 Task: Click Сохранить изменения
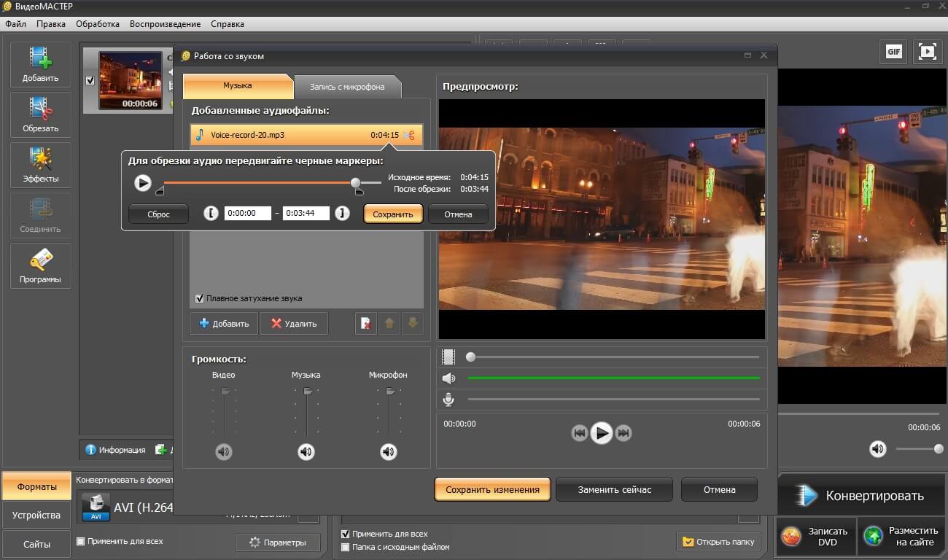(492, 489)
